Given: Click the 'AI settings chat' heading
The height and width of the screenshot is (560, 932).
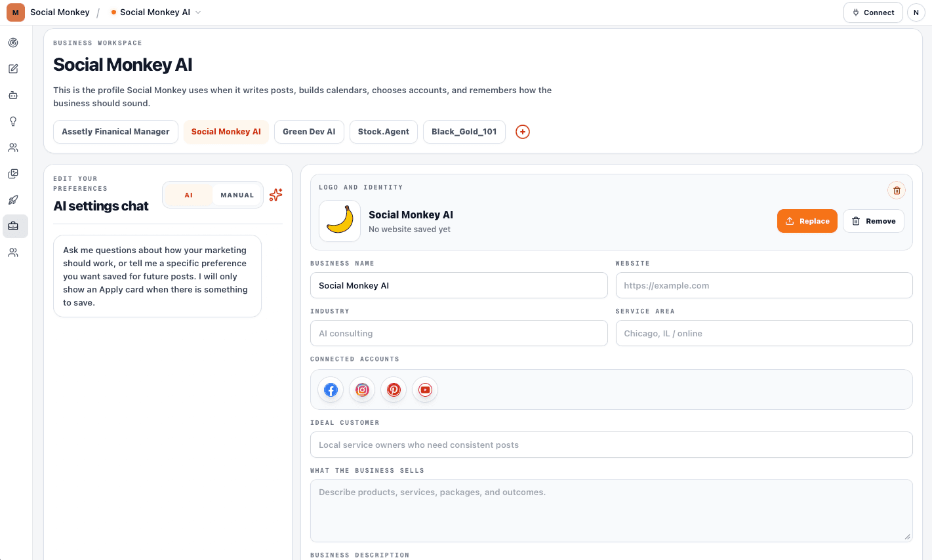Looking at the screenshot, I should click(101, 206).
